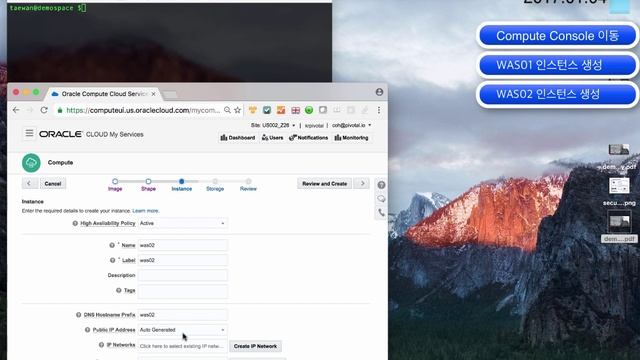Viewport: 640px width, 360px height.
Task: Click help icon beside Name field
Action: 112,245
